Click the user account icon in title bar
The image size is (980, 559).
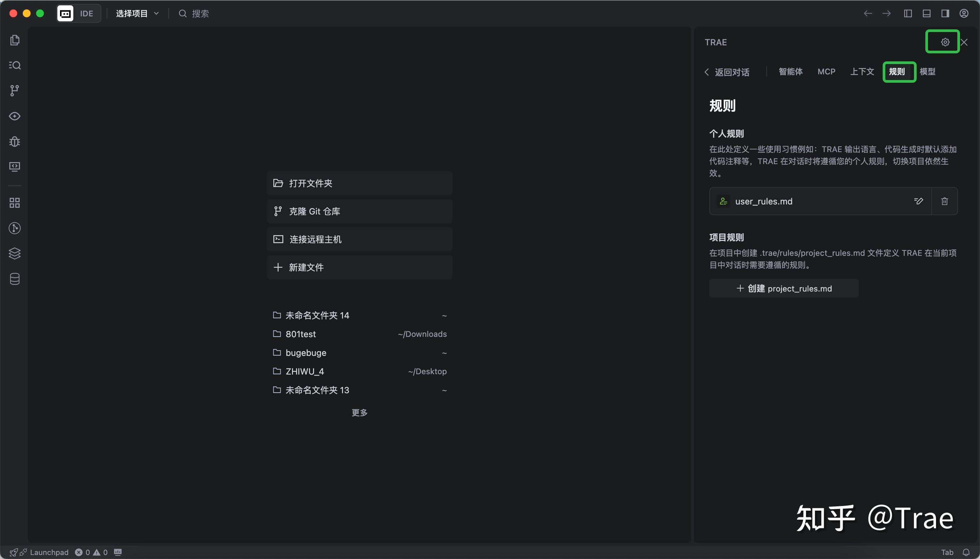tap(964, 13)
